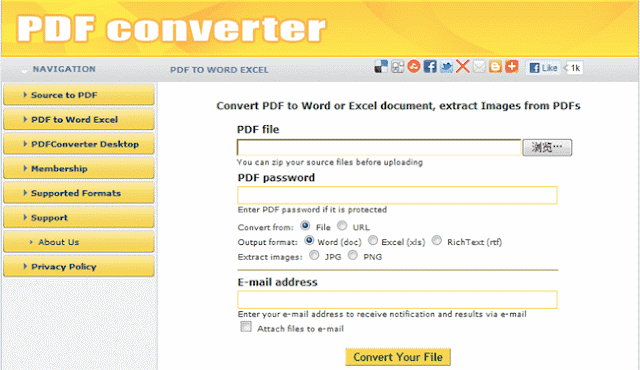
Task: Expand arrow beside Source to PDF
Action: [x=25, y=95]
